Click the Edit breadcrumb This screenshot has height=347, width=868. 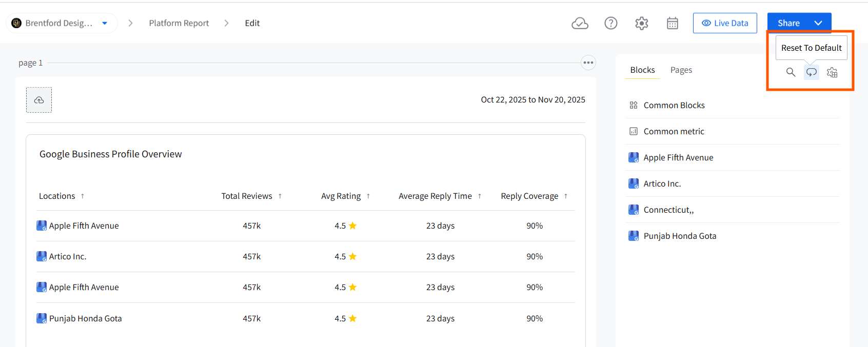[252, 23]
